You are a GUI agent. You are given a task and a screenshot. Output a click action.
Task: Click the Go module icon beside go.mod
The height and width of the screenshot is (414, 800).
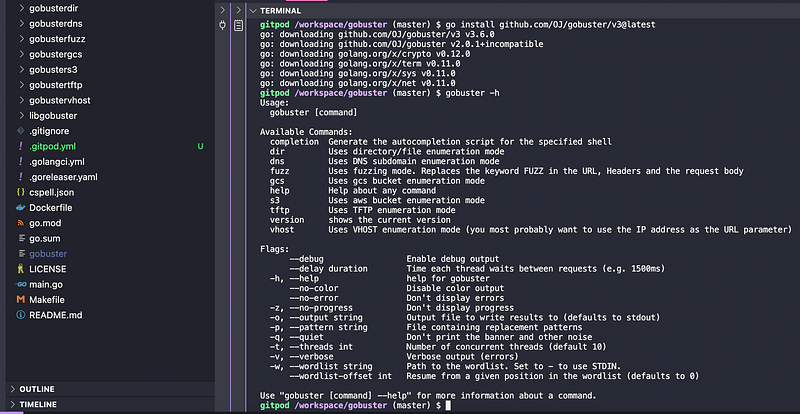coord(20,223)
